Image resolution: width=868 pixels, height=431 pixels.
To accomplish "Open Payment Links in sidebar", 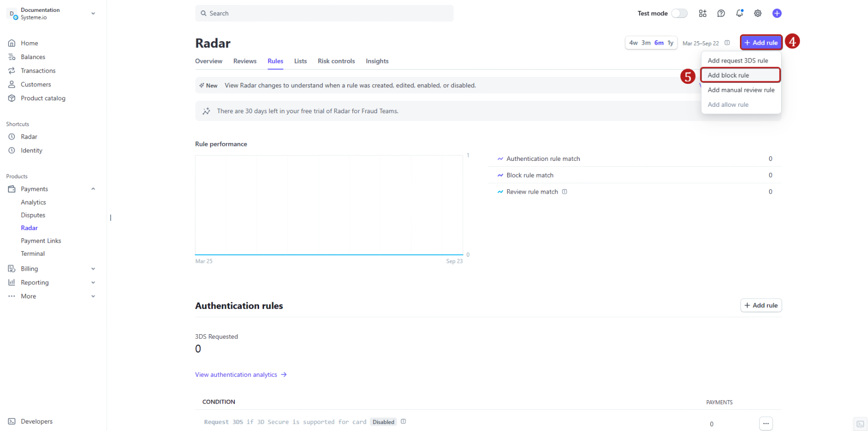I will click(41, 241).
